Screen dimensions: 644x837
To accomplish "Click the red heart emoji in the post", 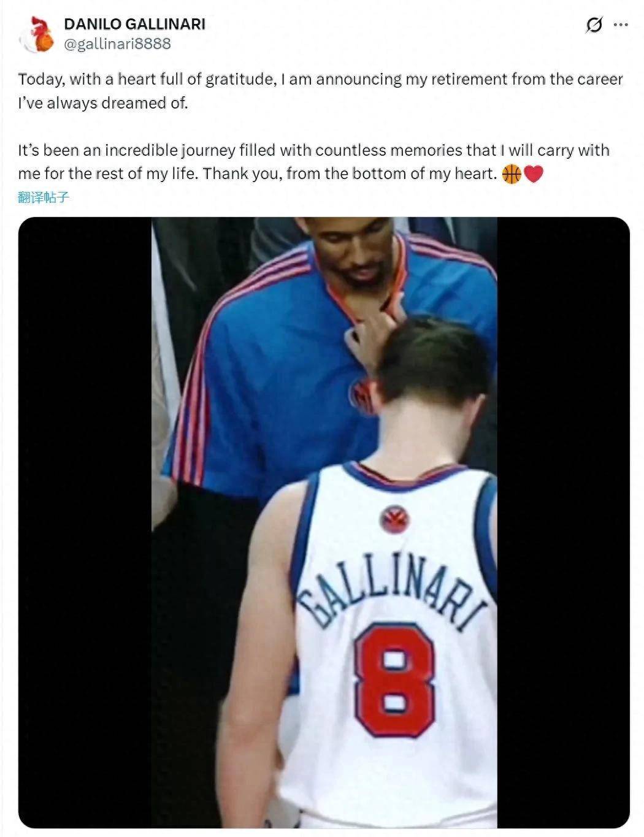I will click(x=534, y=175).
